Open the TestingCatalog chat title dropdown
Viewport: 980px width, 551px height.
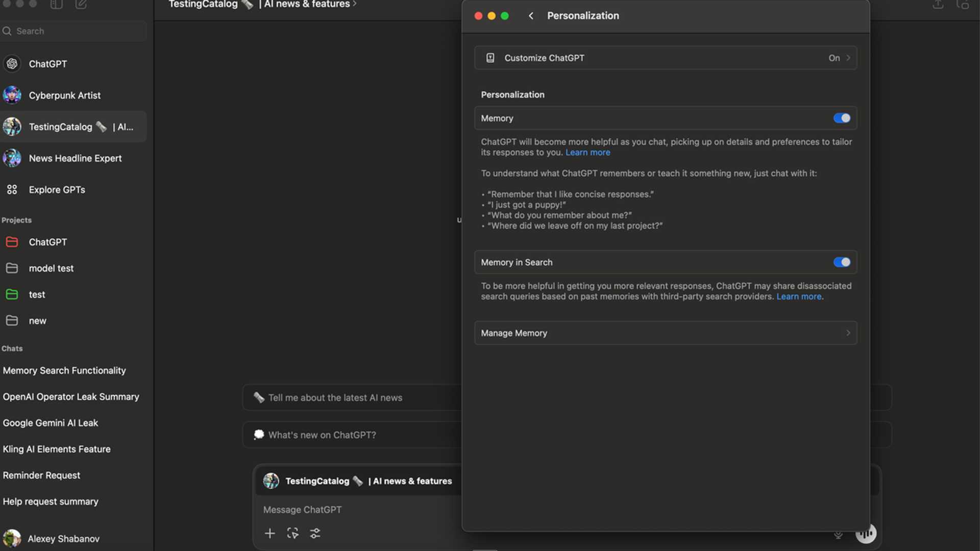point(261,5)
